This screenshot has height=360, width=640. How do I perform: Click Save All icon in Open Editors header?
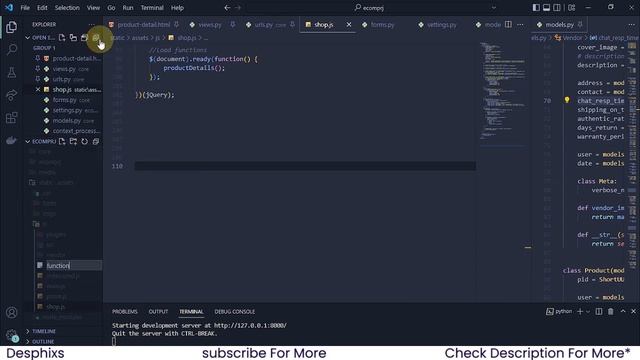[x=84, y=38]
